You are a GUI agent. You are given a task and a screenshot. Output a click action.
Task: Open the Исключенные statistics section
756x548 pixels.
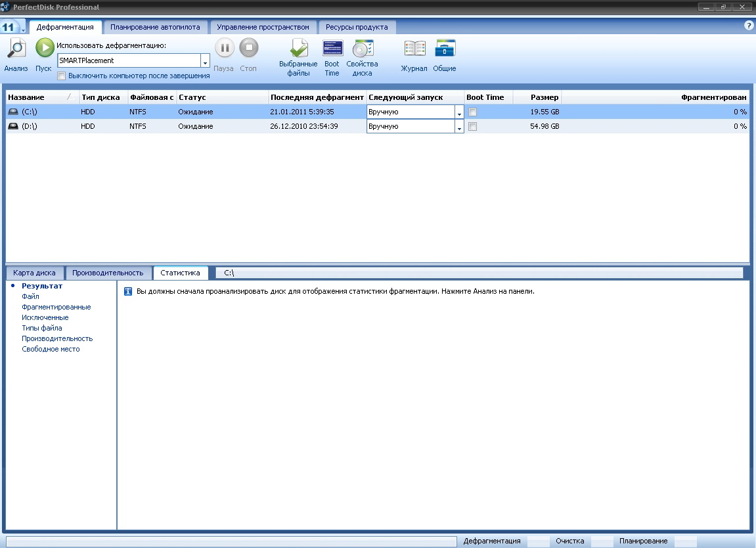45,317
